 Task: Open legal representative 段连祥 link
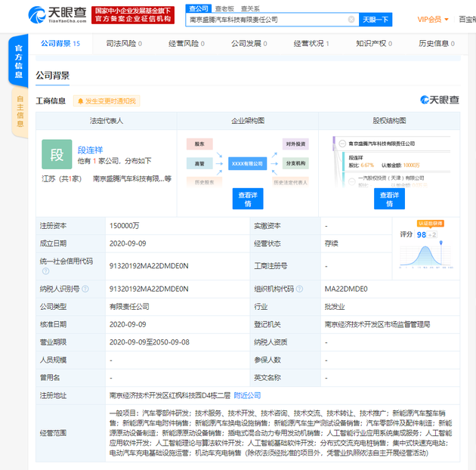point(90,150)
